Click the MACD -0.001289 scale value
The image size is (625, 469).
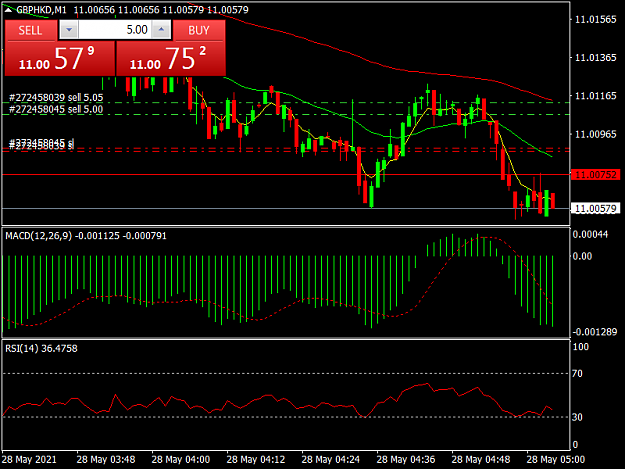pos(595,332)
